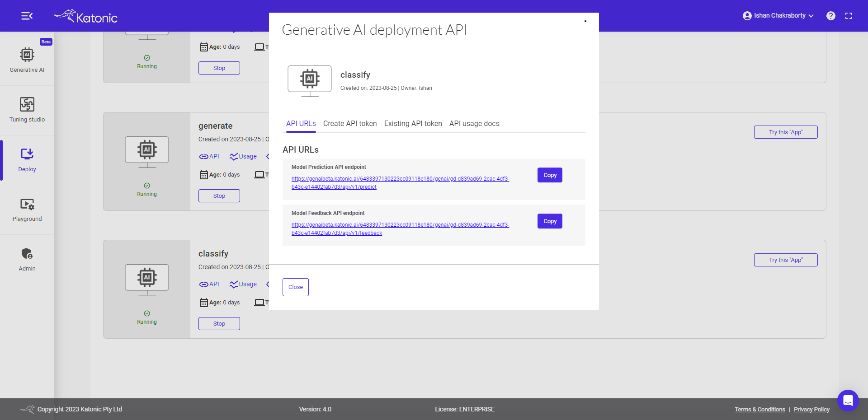This screenshot has width=868, height=420.
Task: Copy the Model Feedback API endpoint
Action: 550,221
